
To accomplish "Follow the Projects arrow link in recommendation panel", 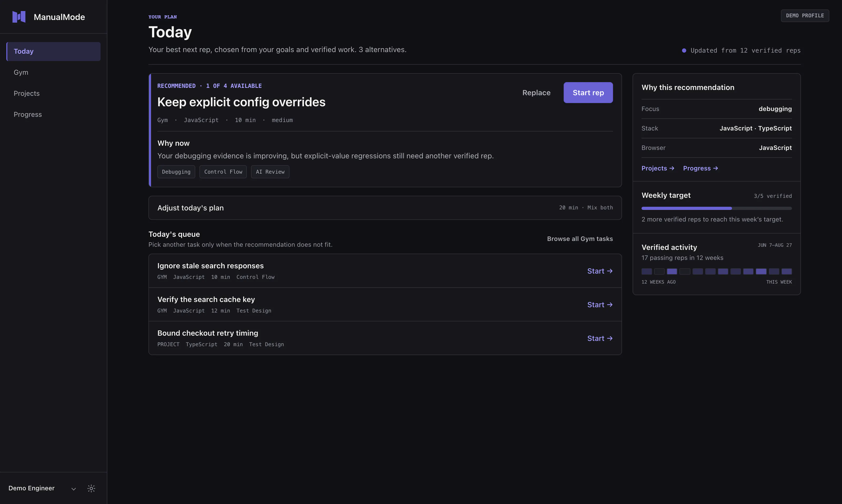I will click(658, 168).
